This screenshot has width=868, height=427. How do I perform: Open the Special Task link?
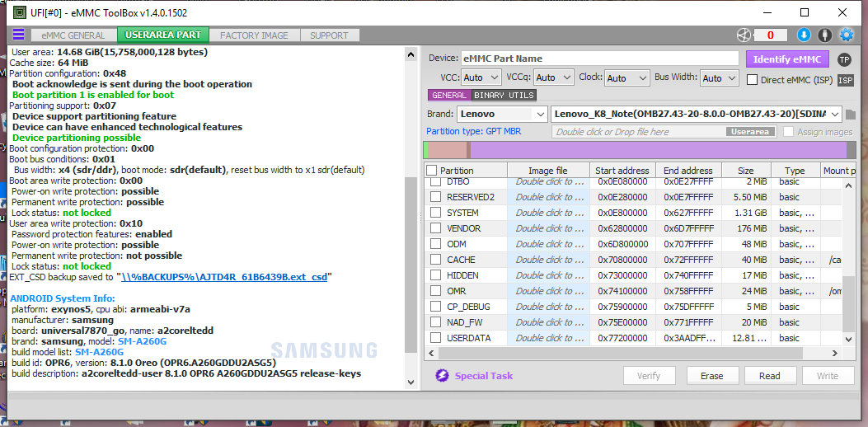484,376
